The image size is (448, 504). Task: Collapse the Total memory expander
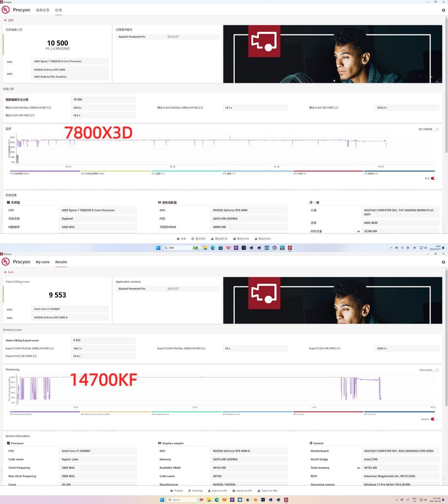pos(358,467)
